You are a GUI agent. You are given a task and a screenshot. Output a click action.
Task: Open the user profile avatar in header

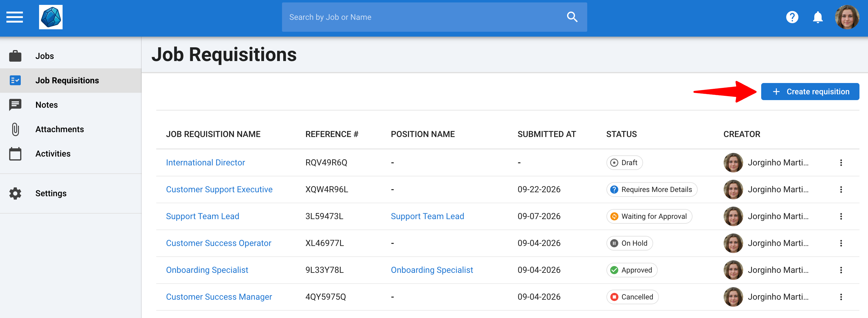[x=847, y=17]
